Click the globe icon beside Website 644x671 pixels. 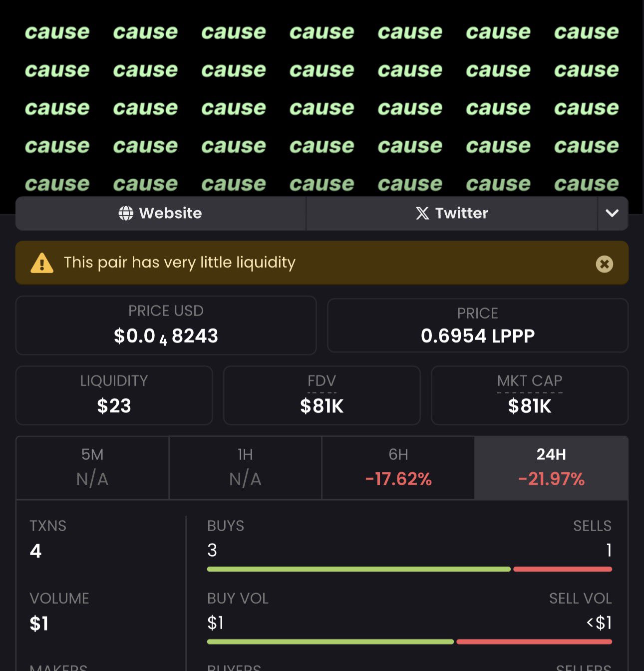point(126,213)
